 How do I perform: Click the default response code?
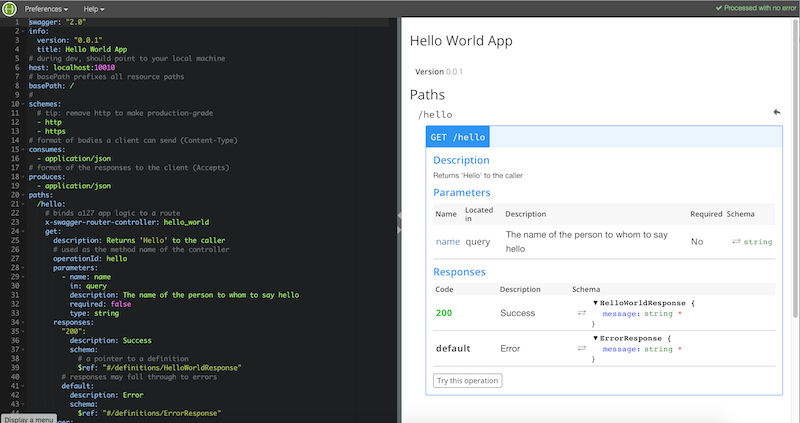pyautogui.click(x=453, y=349)
